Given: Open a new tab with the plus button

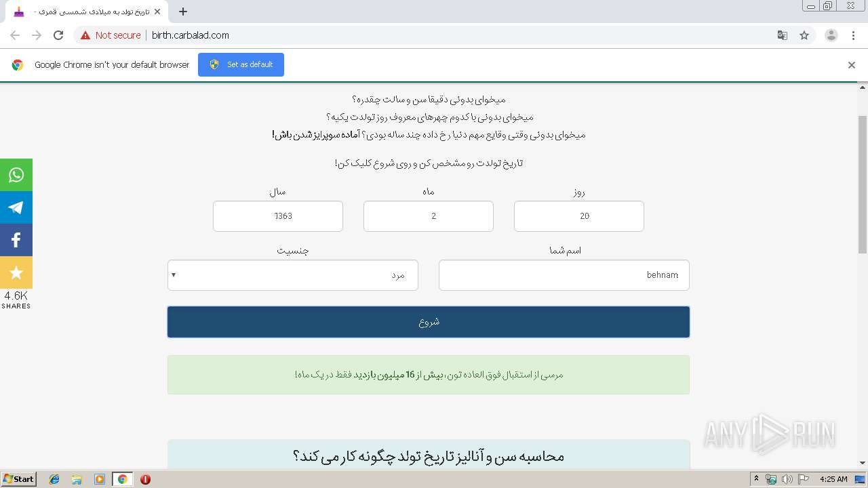Looking at the screenshot, I should [x=183, y=12].
